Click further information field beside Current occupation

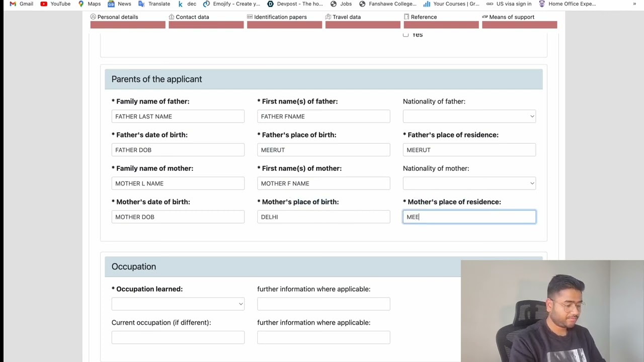click(x=324, y=337)
